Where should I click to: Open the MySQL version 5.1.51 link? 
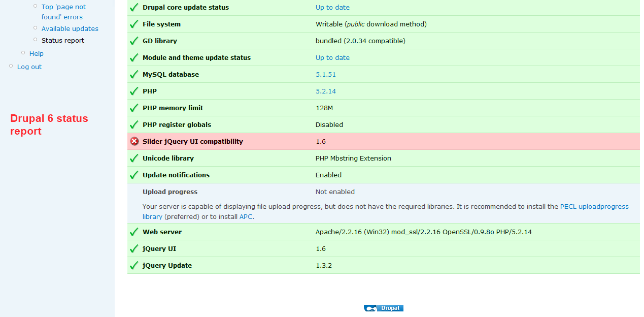pos(326,75)
